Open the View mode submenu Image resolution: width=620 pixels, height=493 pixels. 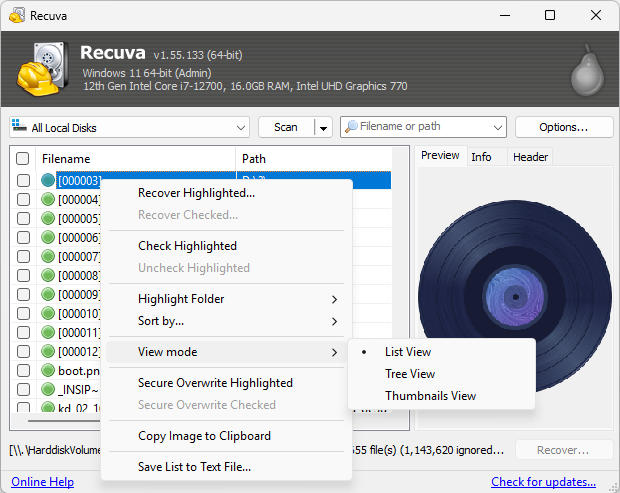(x=225, y=352)
